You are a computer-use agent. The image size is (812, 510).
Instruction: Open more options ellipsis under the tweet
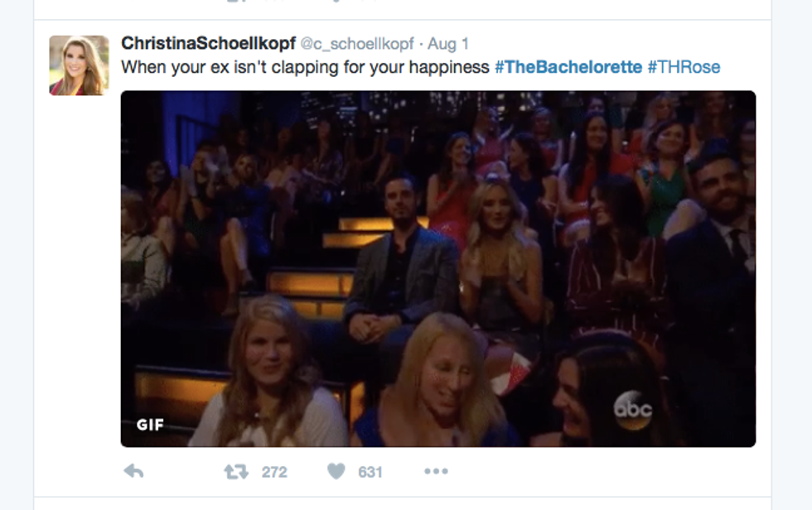click(x=436, y=471)
